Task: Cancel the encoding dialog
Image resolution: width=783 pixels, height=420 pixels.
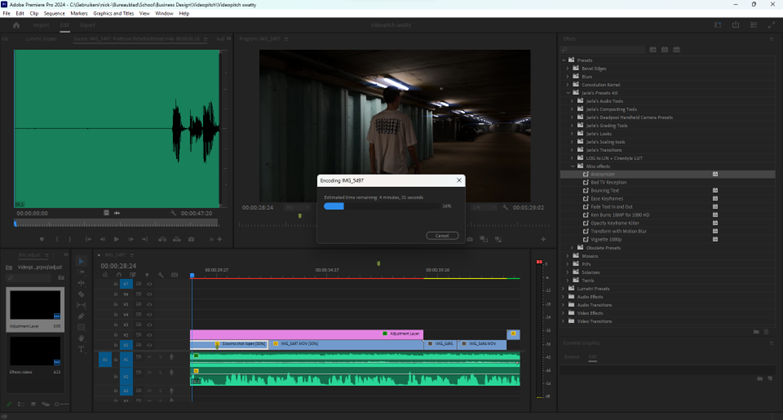Action: [x=442, y=236]
